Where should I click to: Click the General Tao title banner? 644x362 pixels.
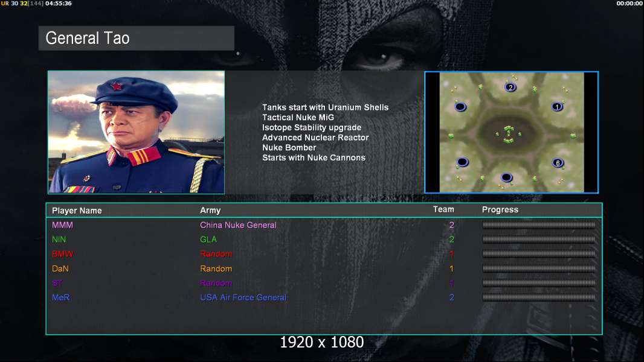pyautogui.click(x=137, y=38)
